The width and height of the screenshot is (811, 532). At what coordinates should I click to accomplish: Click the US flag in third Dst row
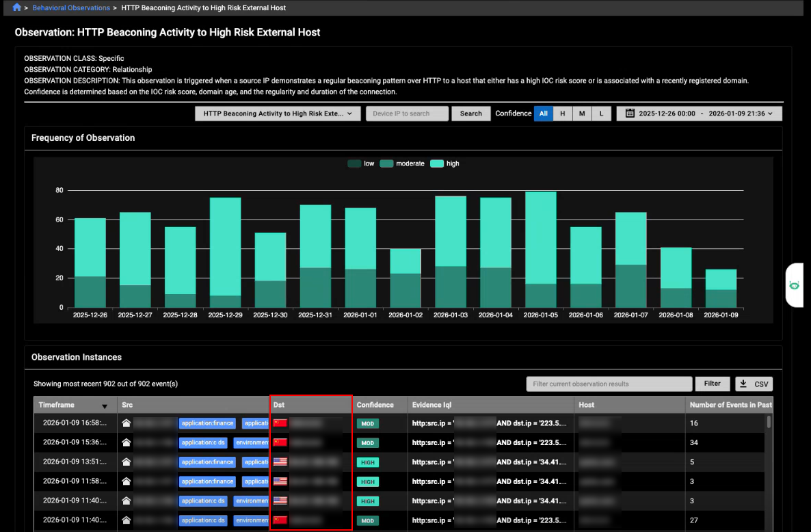[x=280, y=462]
